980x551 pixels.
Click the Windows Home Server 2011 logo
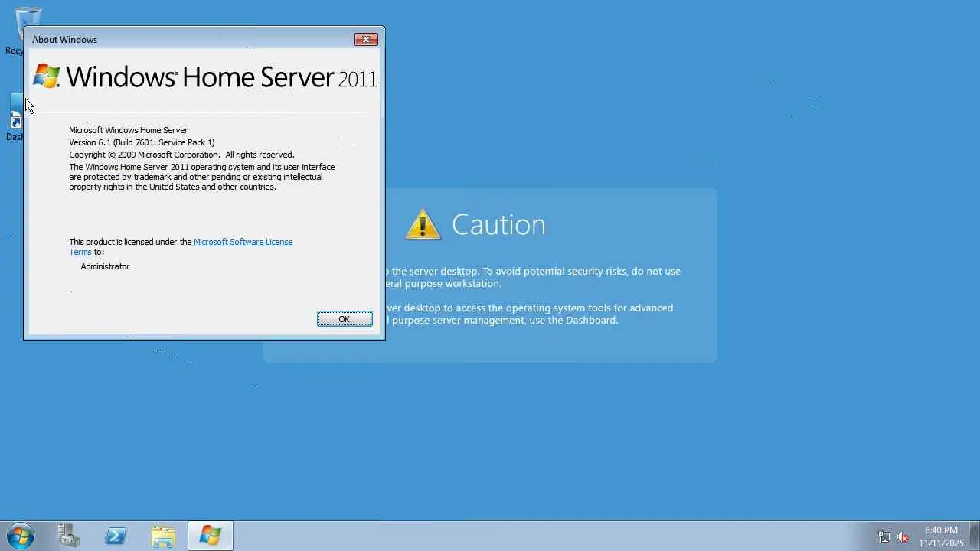[x=205, y=77]
